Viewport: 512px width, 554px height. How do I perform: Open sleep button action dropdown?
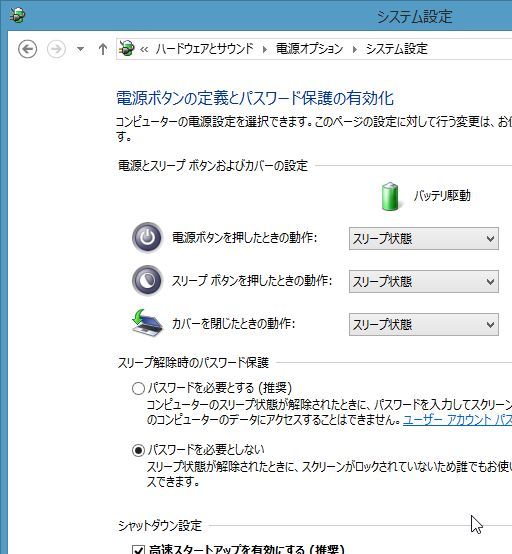click(424, 282)
